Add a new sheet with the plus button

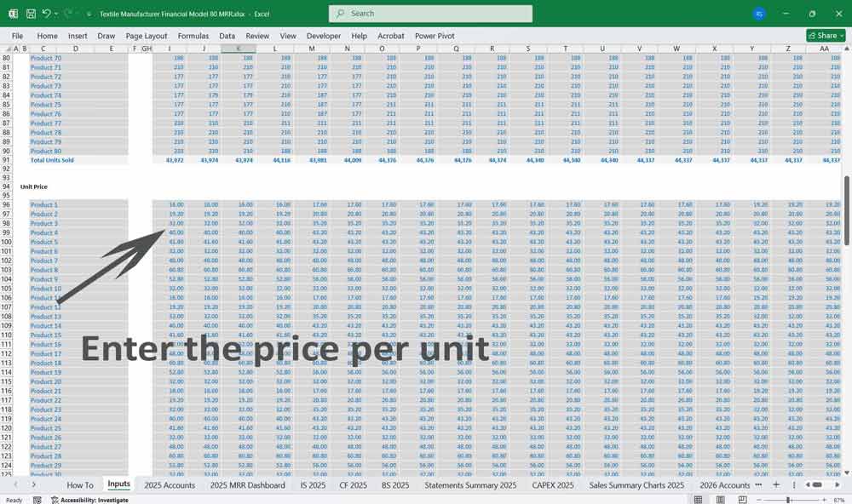click(776, 484)
